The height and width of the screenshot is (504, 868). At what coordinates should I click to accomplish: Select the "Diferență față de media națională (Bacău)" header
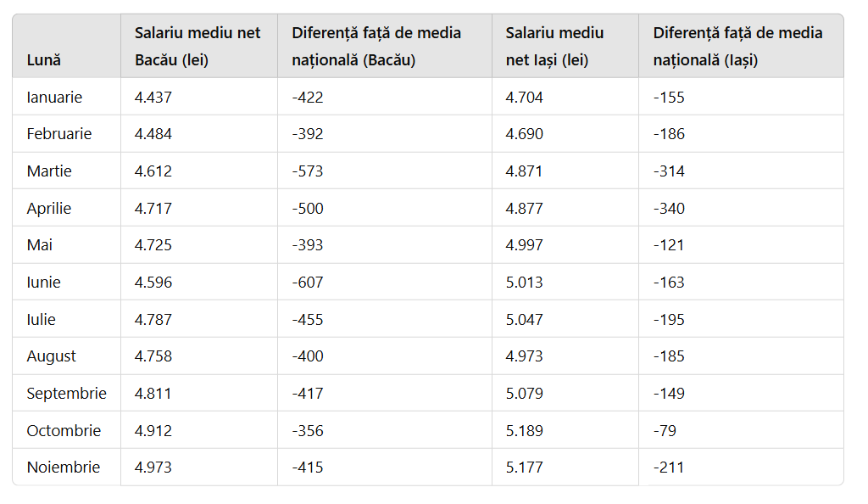[376, 47]
